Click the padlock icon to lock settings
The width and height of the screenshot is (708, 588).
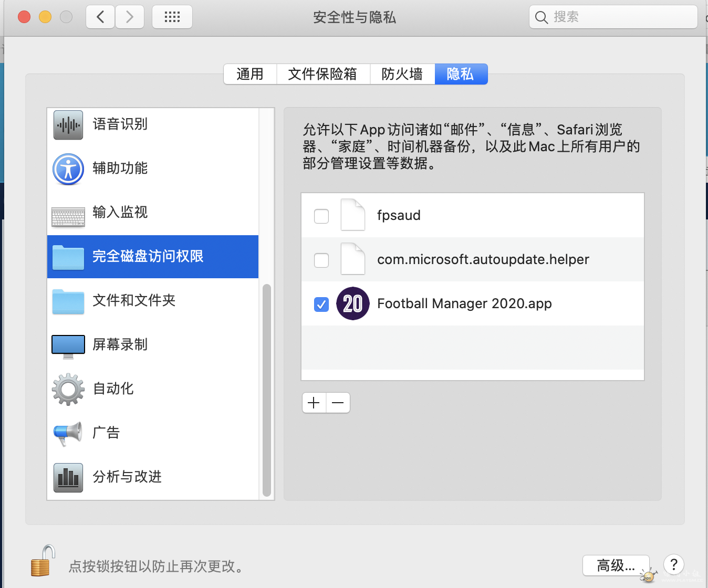point(43,561)
